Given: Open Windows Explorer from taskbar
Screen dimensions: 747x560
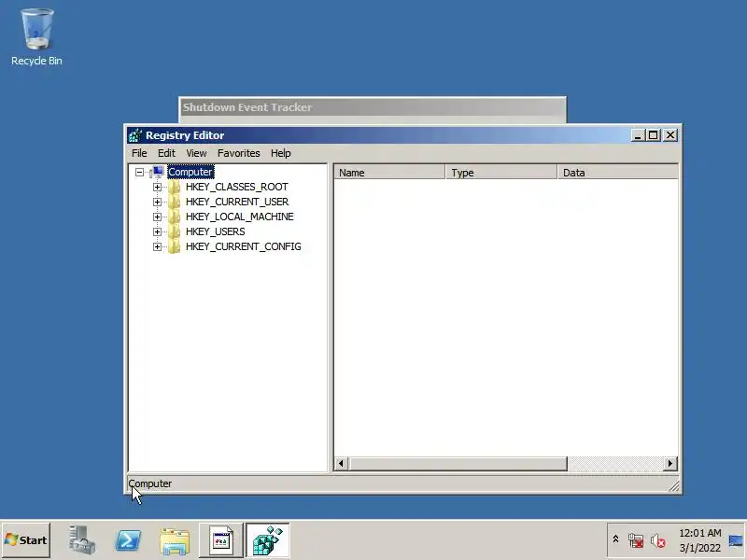Looking at the screenshot, I should 175,540.
